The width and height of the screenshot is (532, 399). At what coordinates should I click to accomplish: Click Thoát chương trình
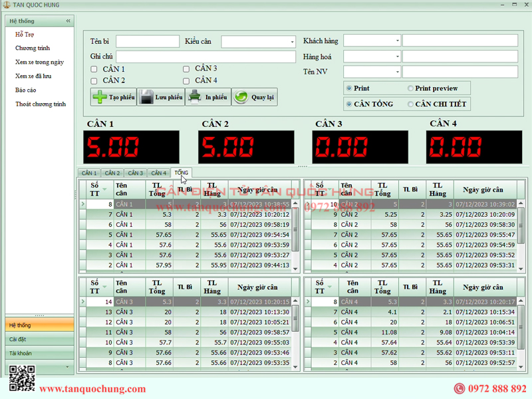[41, 104]
